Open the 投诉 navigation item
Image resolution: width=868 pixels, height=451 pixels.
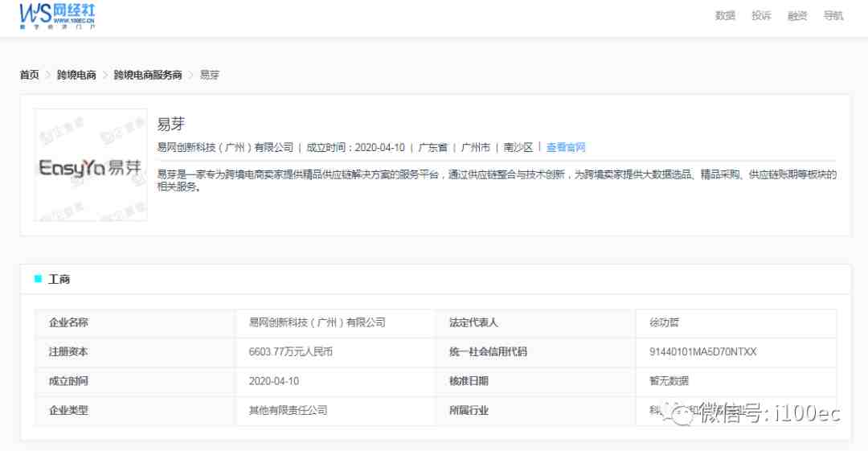pos(761,15)
